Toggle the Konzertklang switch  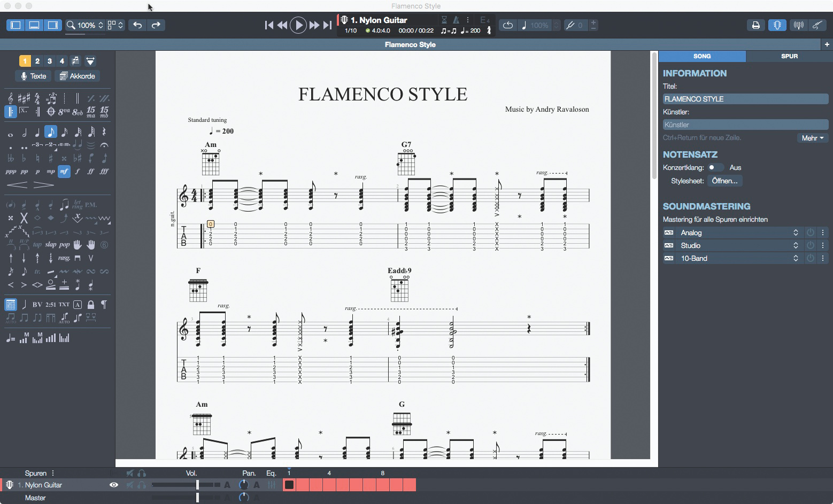click(x=716, y=167)
